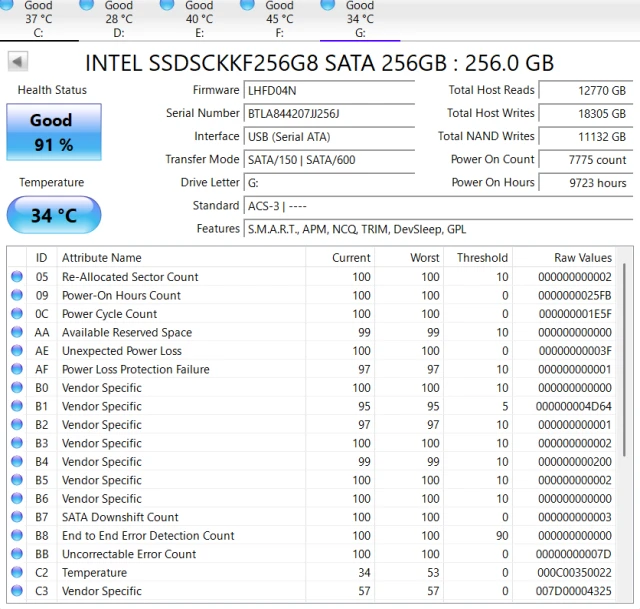Click the Current column header

340,258
